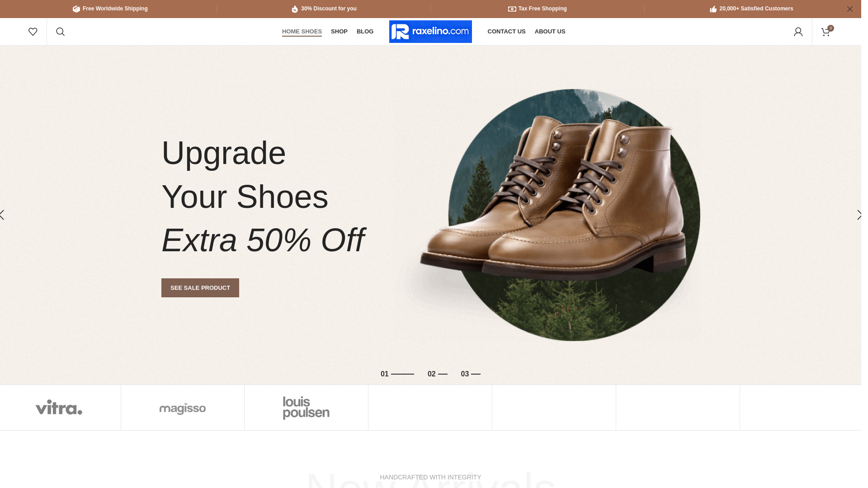This screenshot has height=488, width=868.
Task: Open the search magnifier icon
Action: pos(60,32)
